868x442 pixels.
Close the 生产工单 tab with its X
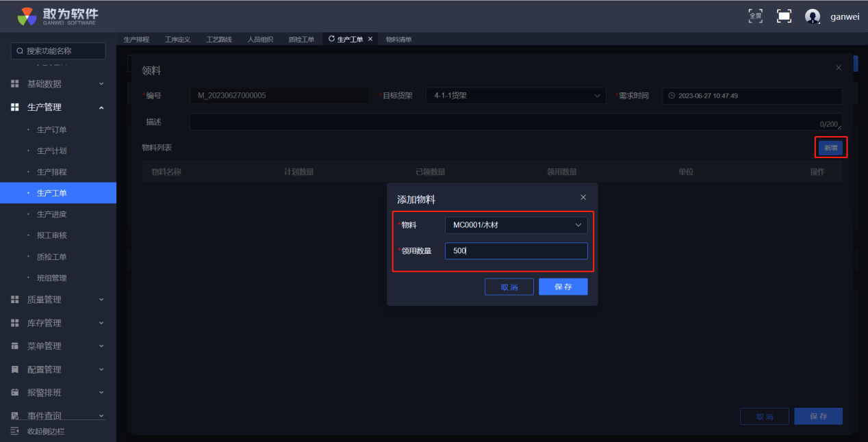(x=370, y=39)
